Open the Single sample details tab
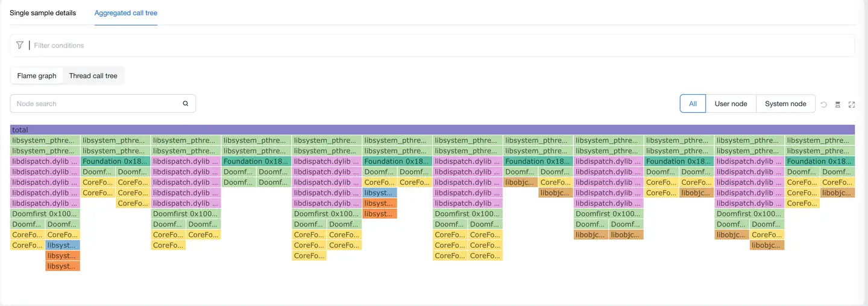Viewport: 868px width, 306px height. coord(43,13)
